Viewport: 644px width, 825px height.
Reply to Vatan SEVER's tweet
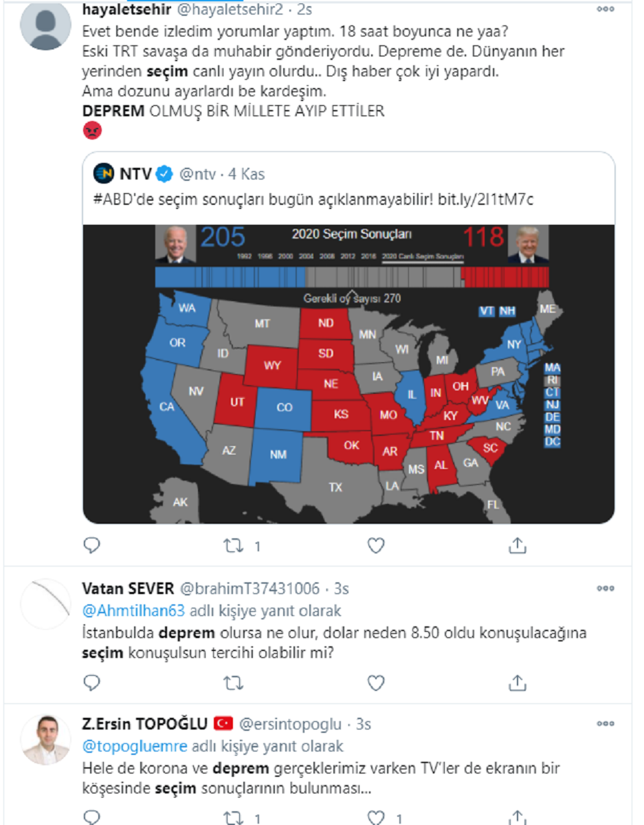91,683
